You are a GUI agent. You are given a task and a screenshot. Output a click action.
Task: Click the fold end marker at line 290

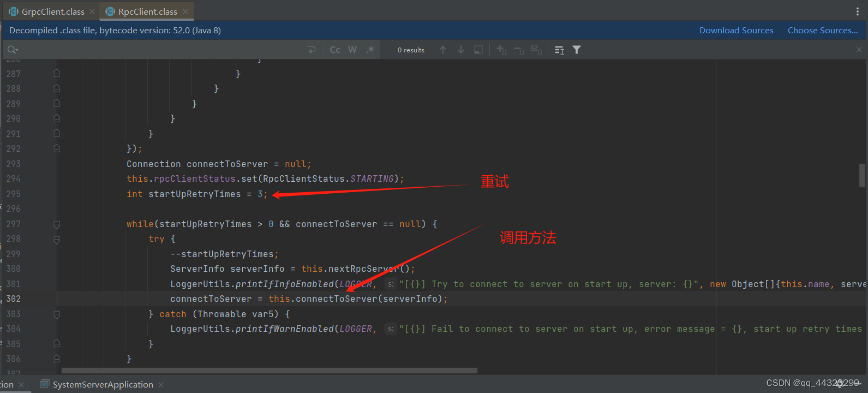(x=57, y=118)
